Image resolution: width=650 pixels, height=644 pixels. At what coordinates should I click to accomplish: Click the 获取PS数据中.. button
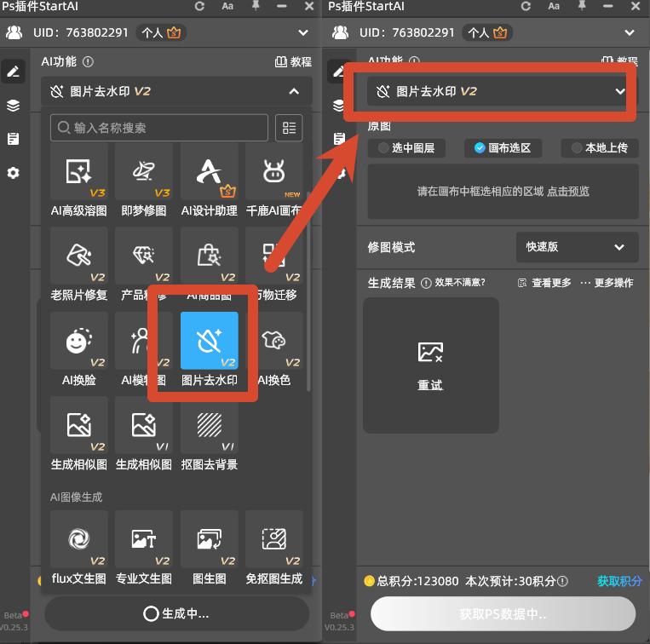point(503,613)
